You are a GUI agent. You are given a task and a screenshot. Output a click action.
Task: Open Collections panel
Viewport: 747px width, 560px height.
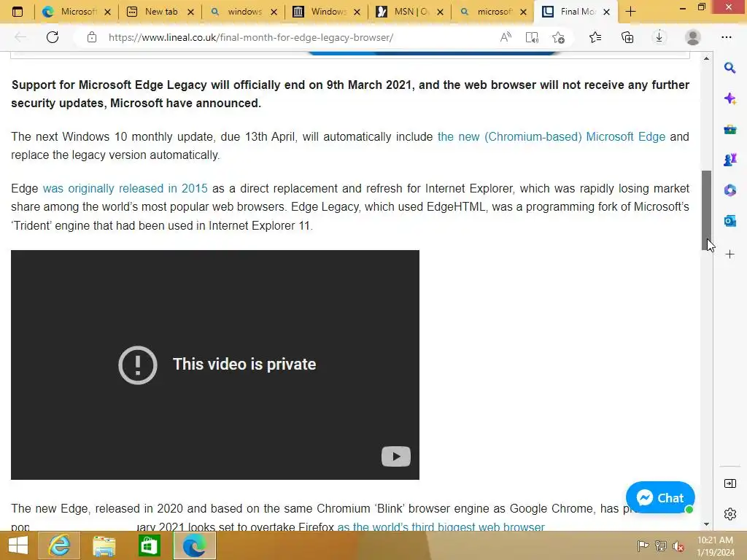[627, 37]
